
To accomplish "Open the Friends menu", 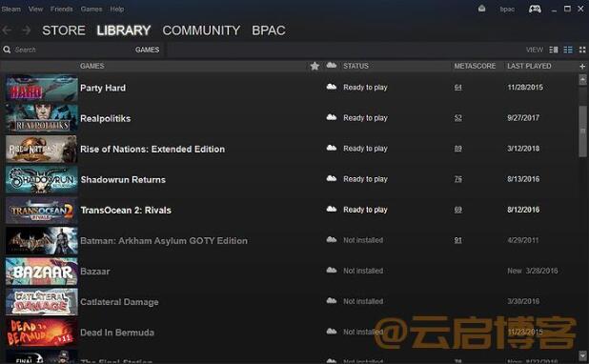I will point(62,9).
